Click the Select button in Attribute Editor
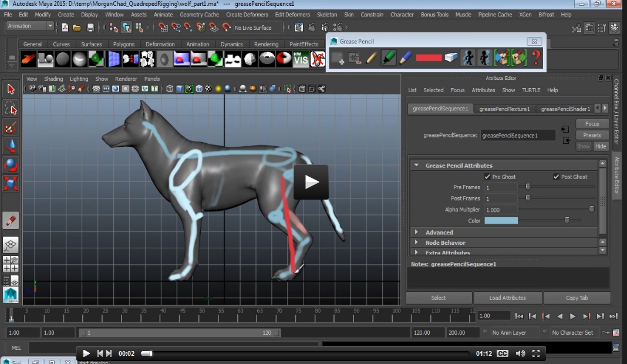The height and width of the screenshot is (364, 627). [x=439, y=298]
